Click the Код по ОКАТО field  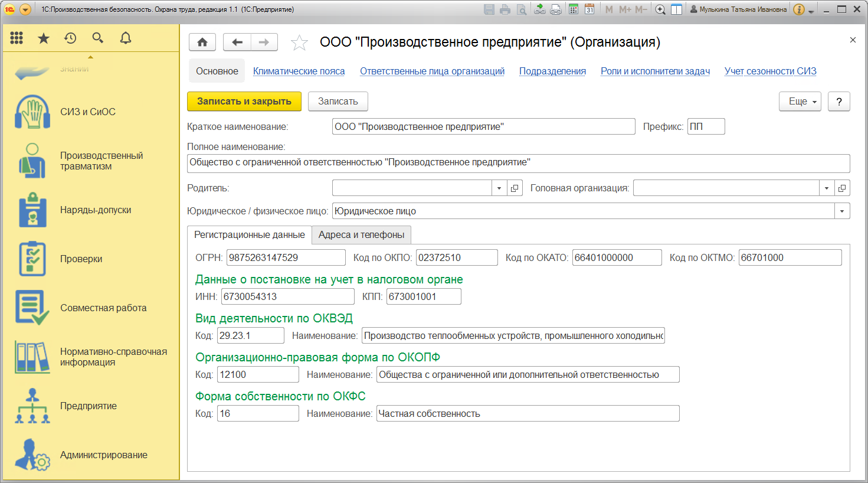tap(617, 258)
